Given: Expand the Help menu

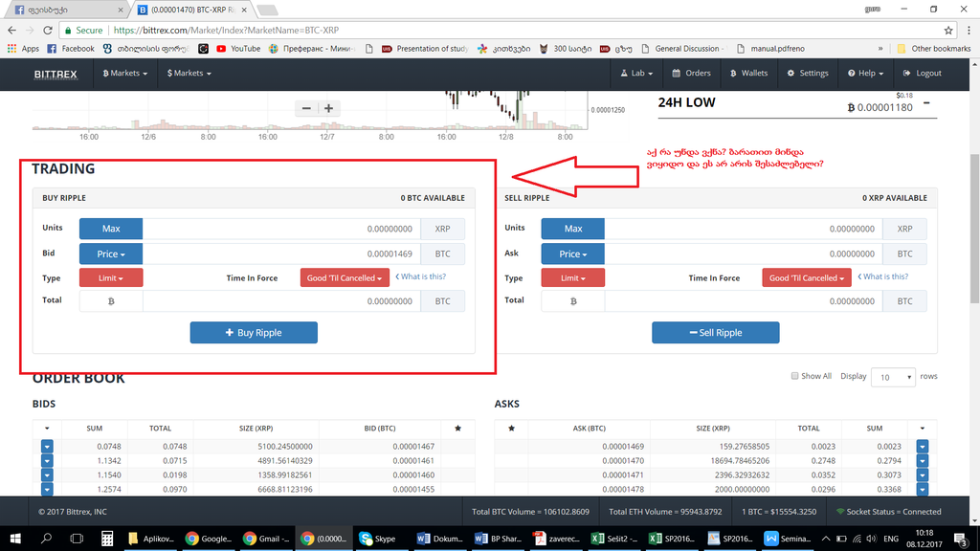Looking at the screenshot, I should [x=865, y=73].
